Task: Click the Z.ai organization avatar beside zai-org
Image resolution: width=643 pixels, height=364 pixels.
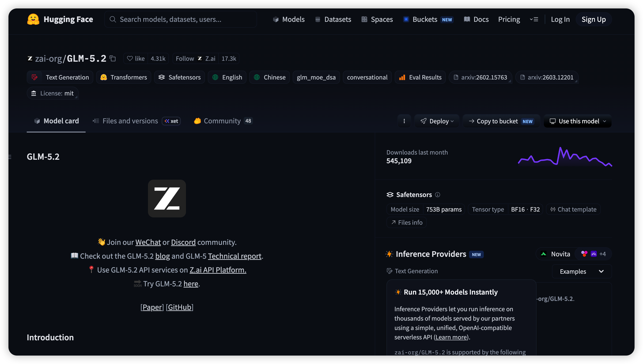Action: [30, 58]
